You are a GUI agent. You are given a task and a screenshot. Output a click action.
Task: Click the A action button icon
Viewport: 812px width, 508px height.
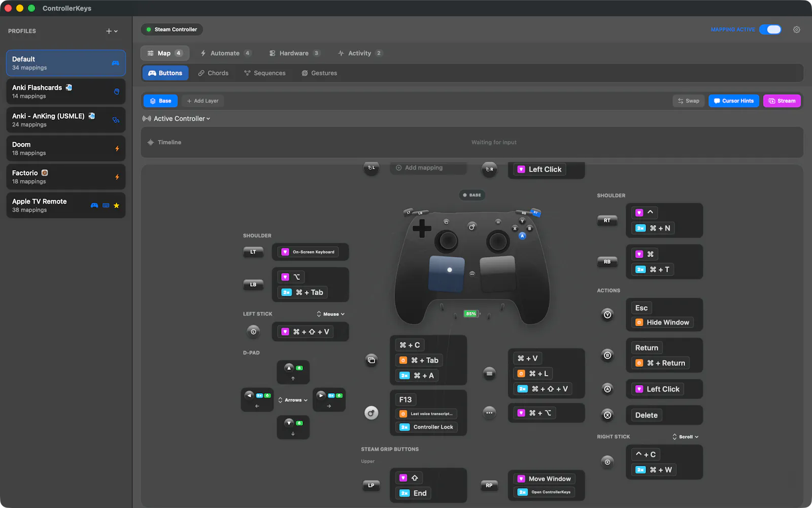(607, 389)
